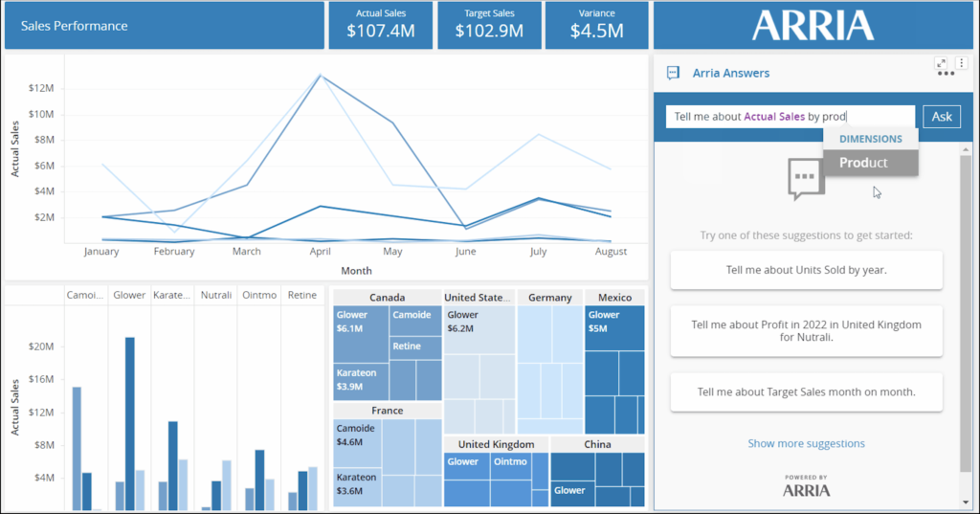Select United Kingdom Glower treemap tile
980x514 pixels.
(467, 466)
